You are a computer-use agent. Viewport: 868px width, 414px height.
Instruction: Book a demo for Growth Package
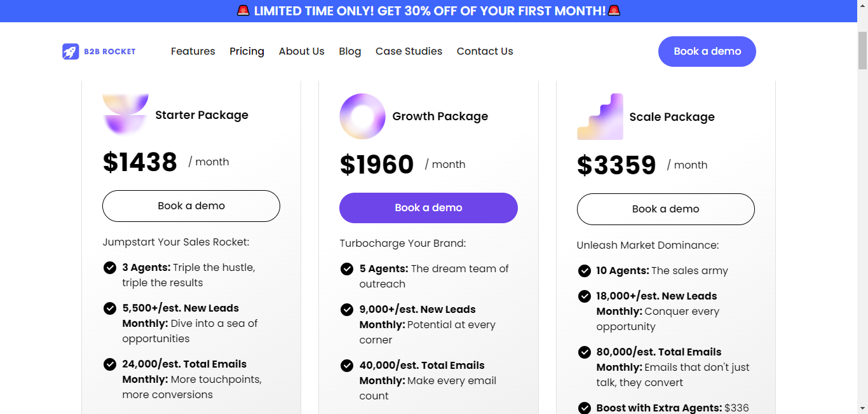click(x=428, y=208)
